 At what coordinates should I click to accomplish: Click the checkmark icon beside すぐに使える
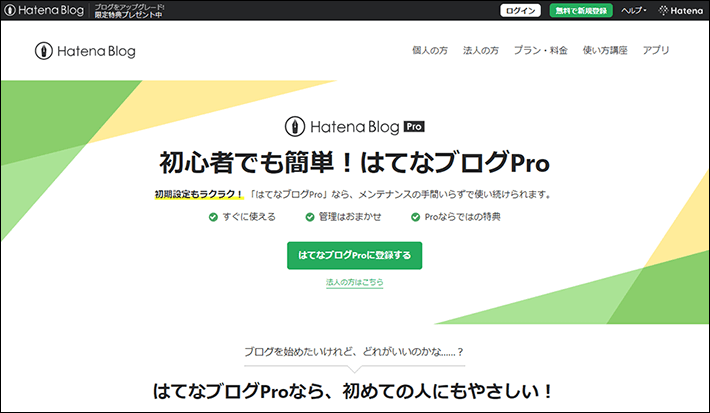click(213, 217)
